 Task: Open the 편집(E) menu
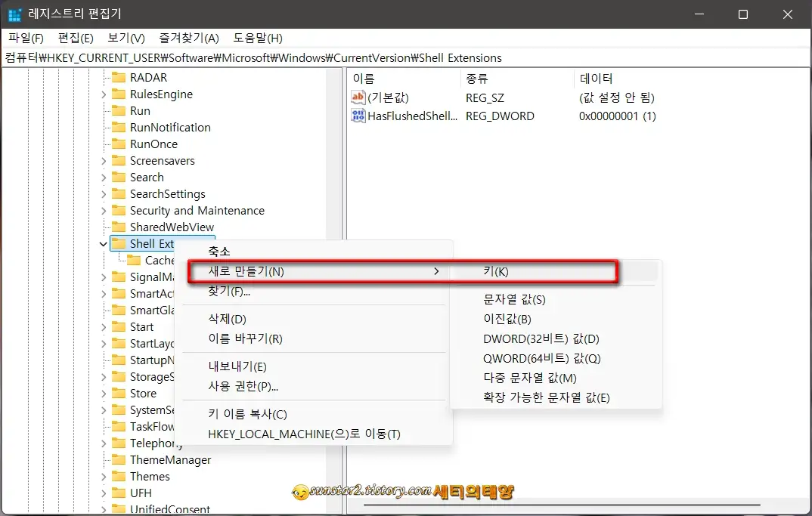(75, 38)
